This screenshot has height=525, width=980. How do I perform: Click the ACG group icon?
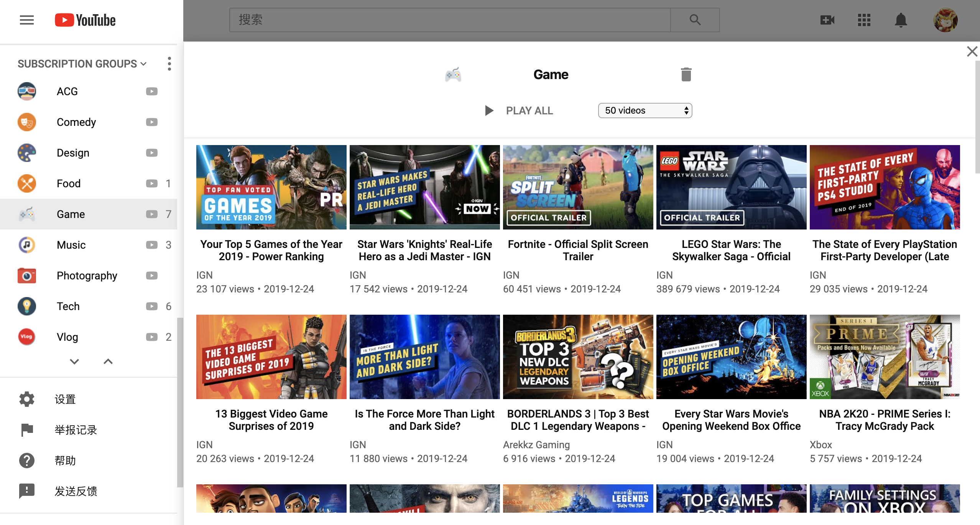click(x=27, y=91)
